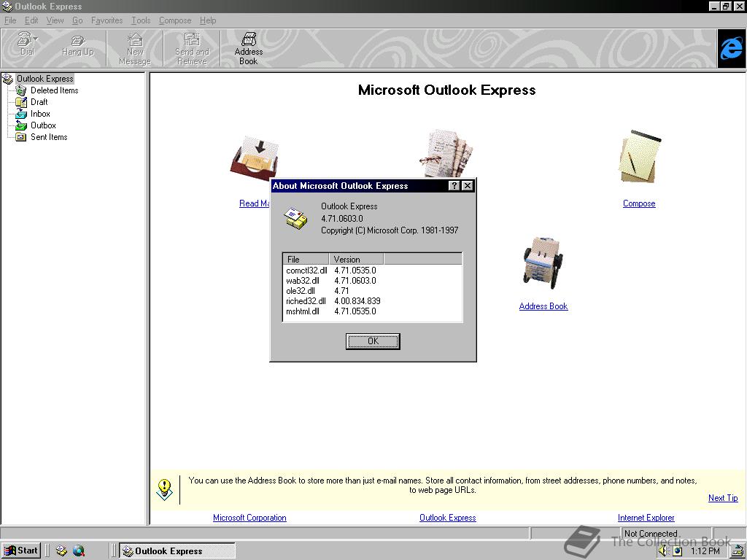Click the Compose notepad picture
747x560 pixels.
point(640,156)
